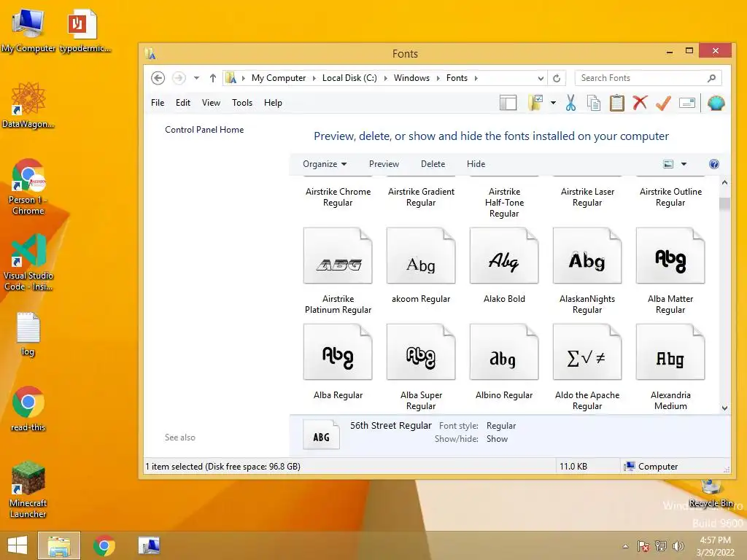Click the My Computer breadcrumb

coord(278,78)
